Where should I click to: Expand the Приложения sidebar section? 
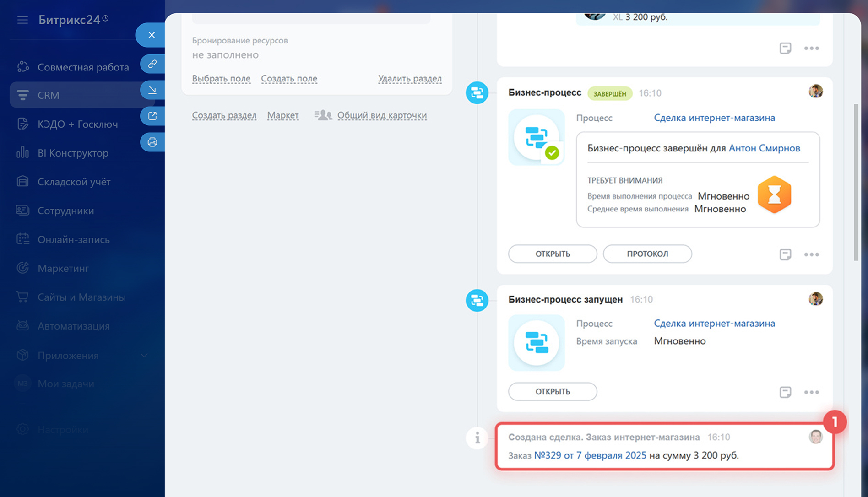click(x=144, y=356)
